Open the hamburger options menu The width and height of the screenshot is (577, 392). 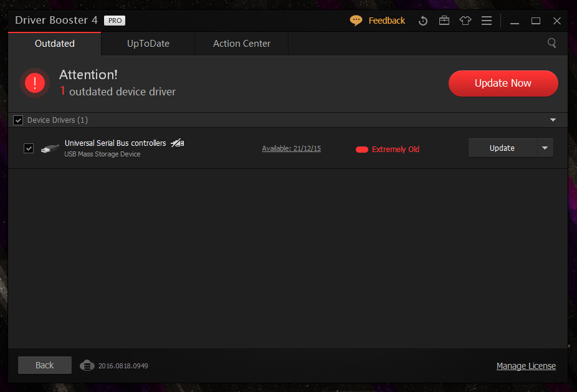[487, 21]
